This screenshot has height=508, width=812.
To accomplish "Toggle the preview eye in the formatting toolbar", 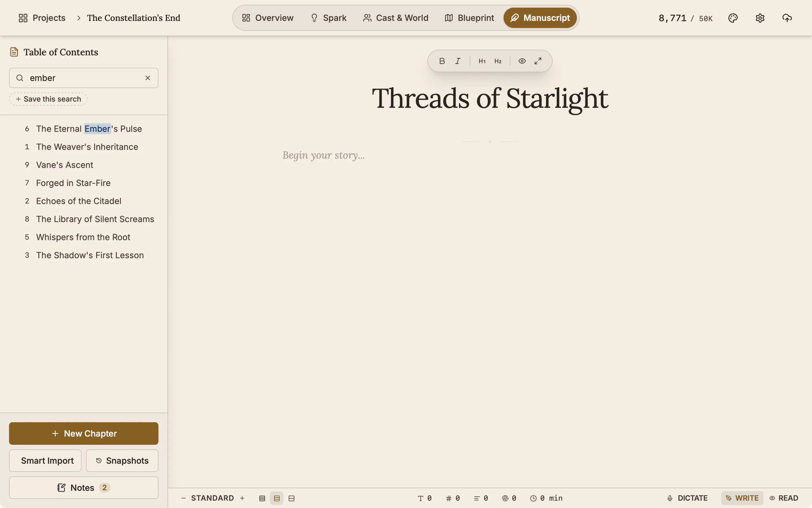I will coord(522,61).
